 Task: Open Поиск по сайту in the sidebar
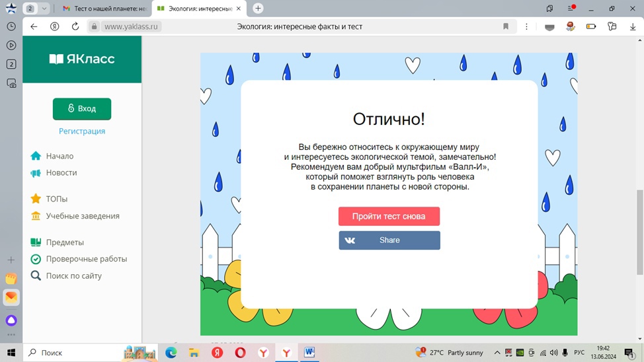click(73, 276)
